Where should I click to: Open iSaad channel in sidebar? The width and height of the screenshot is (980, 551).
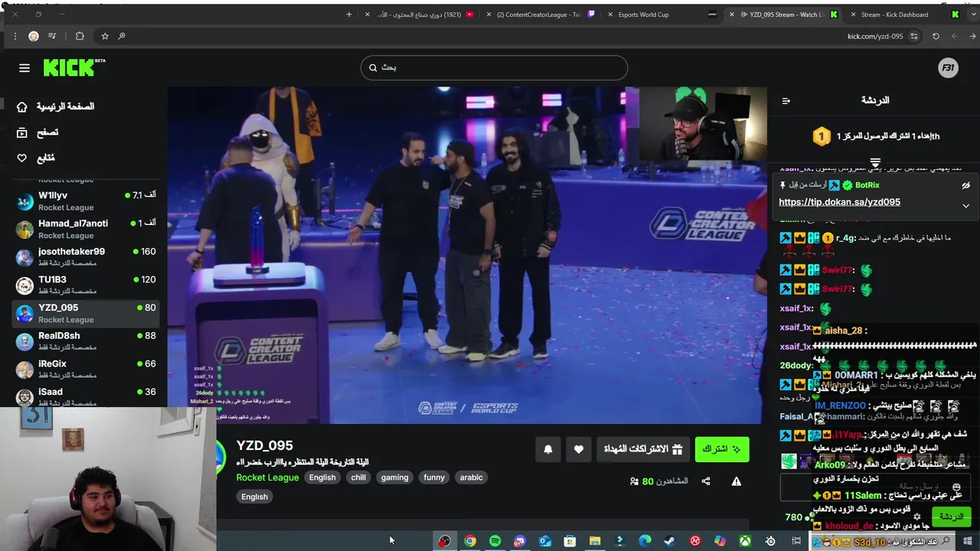86,396
